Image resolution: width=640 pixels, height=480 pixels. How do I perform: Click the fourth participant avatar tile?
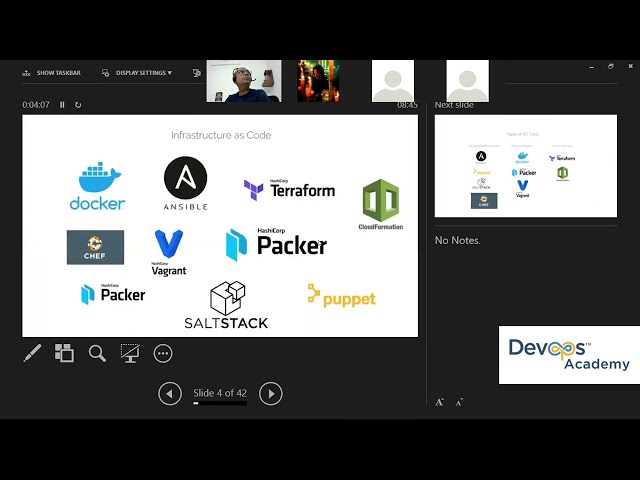pos(467,81)
